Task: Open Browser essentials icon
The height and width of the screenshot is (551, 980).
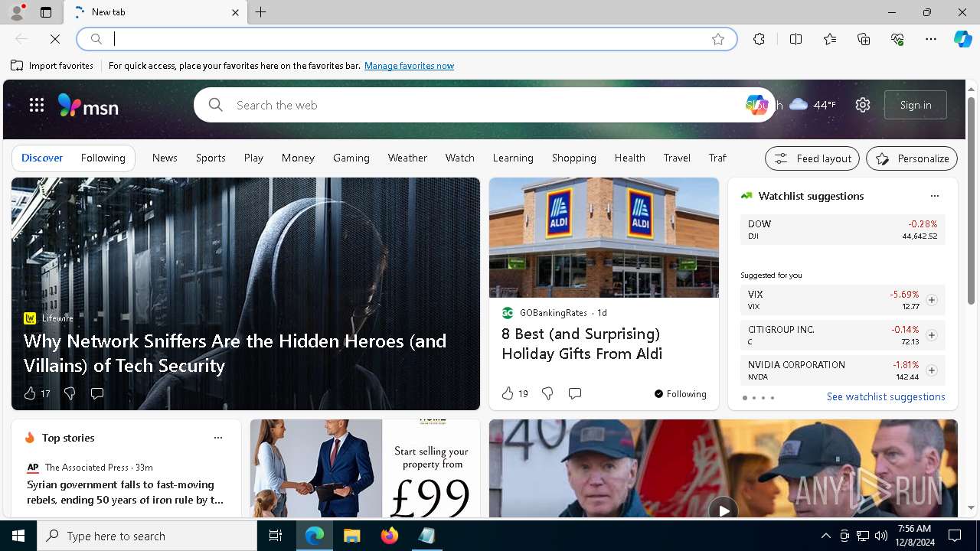Action: 897,39
